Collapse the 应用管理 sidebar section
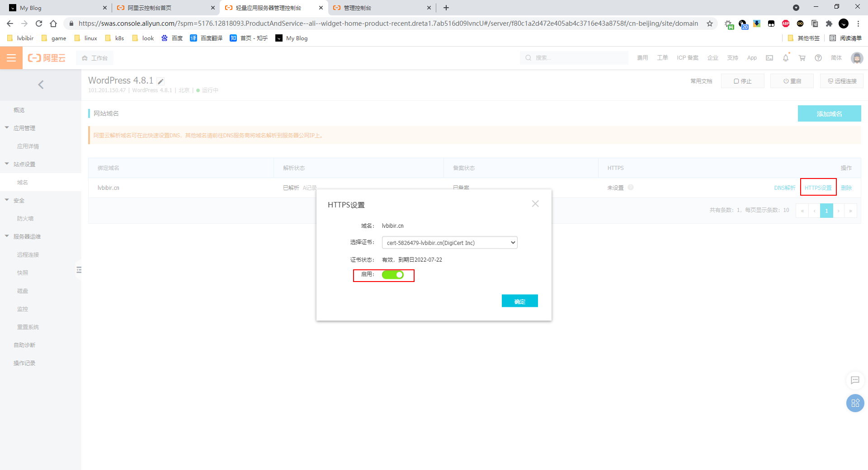The height and width of the screenshot is (470, 868). point(7,128)
